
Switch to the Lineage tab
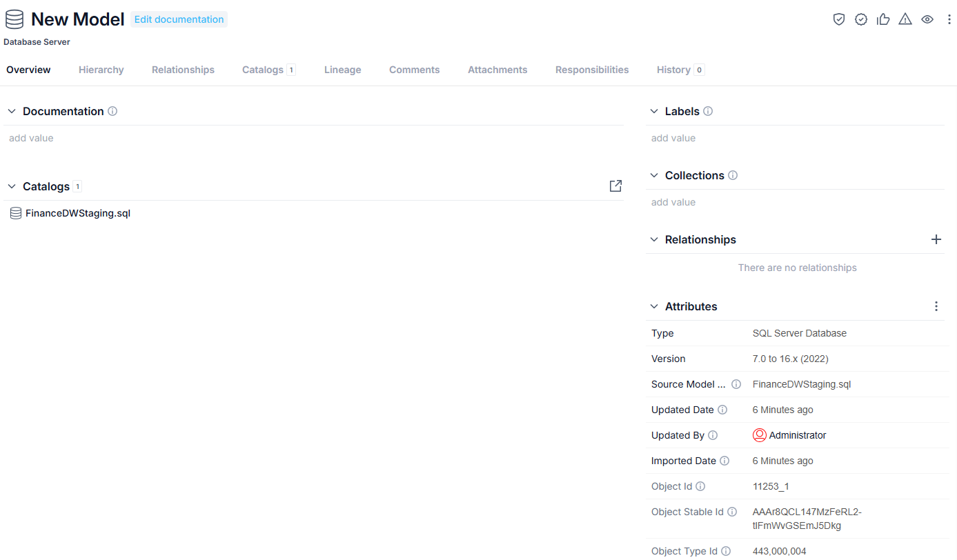(x=343, y=70)
